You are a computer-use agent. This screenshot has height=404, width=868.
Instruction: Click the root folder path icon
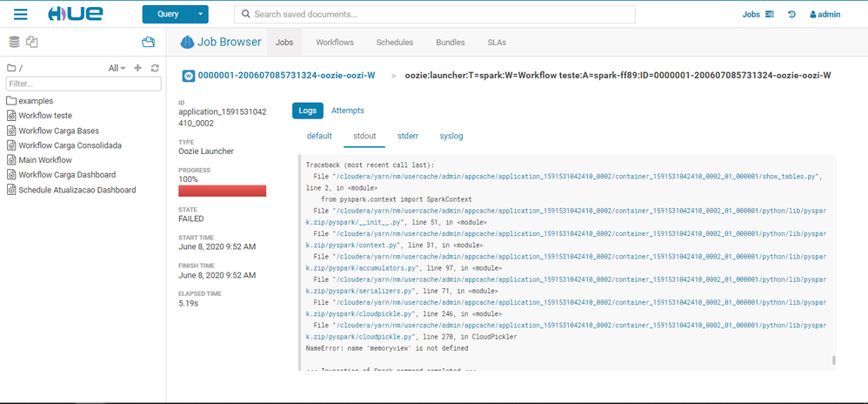pos(11,68)
